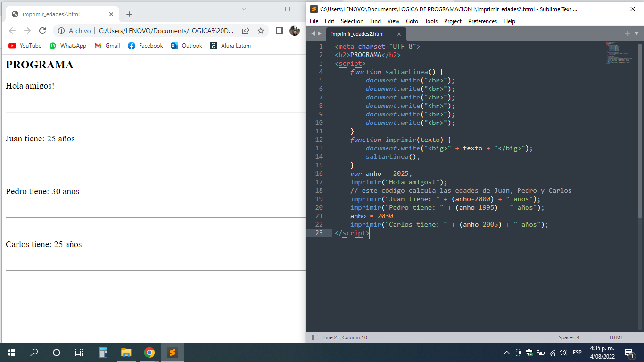Show hidden tray icons chevron
644x362 pixels.
(x=507, y=353)
